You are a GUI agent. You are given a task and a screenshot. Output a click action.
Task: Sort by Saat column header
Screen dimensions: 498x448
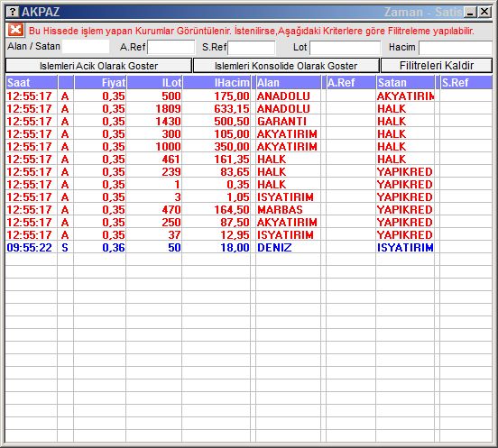click(32, 83)
